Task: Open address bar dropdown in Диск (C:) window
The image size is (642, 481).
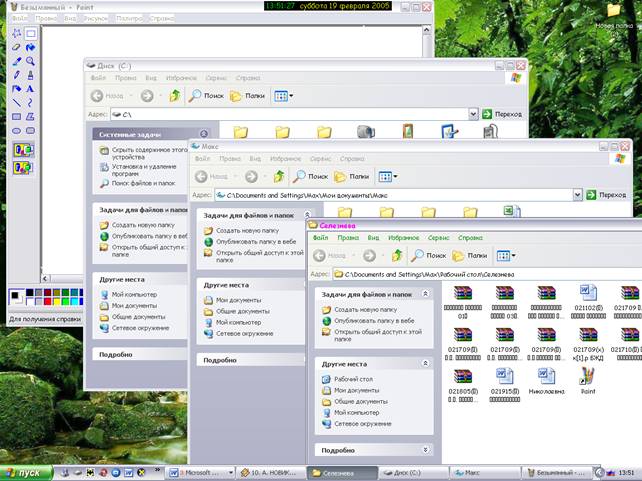Action: [x=473, y=115]
